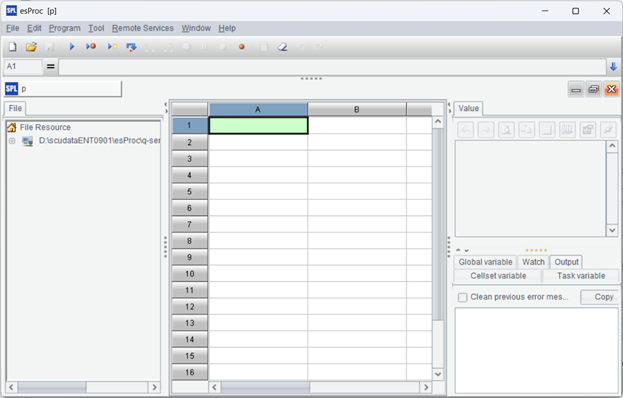Click the greyed-out redo icon in the toolbar
Image resolution: width=623 pixels, height=398 pixels.
point(319,47)
